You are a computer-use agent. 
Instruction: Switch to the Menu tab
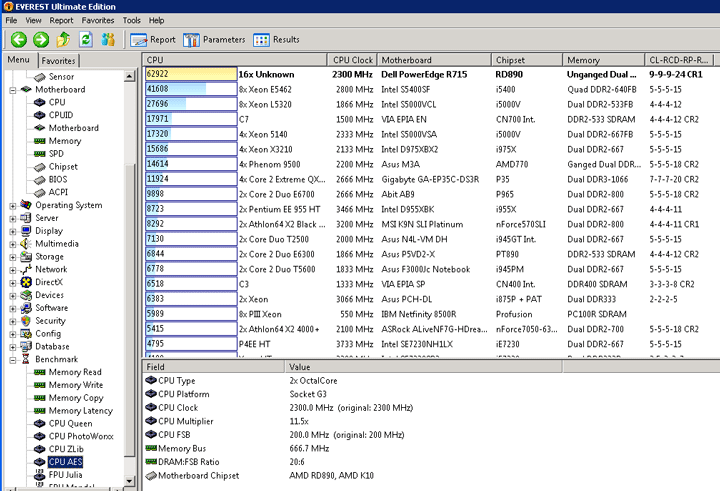pos(18,60)
